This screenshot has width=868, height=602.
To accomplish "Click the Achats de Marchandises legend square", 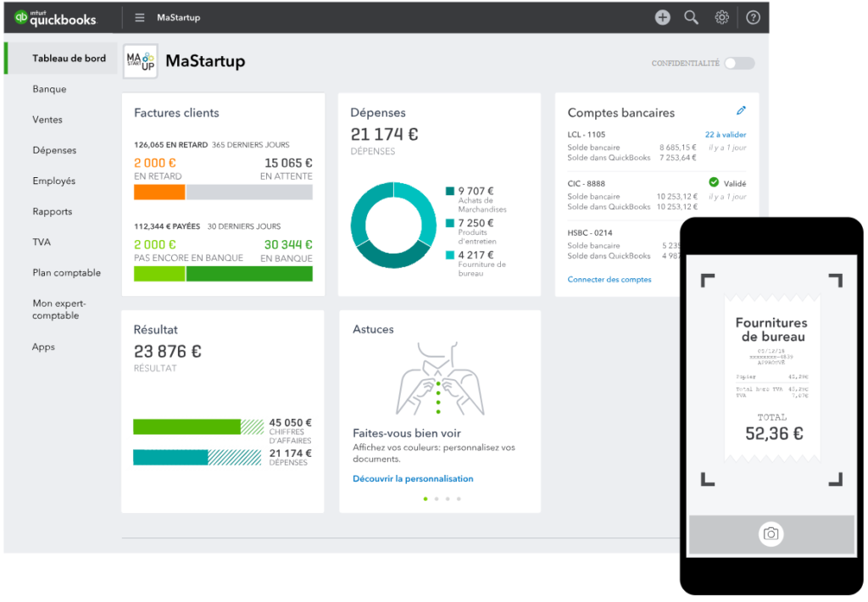I will click(450, 191).
